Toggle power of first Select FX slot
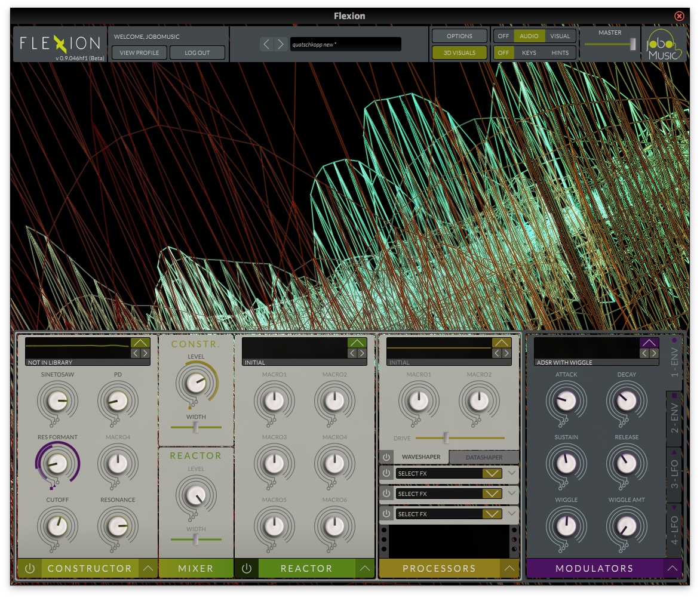The image size is (700, 598). (386, 473)
